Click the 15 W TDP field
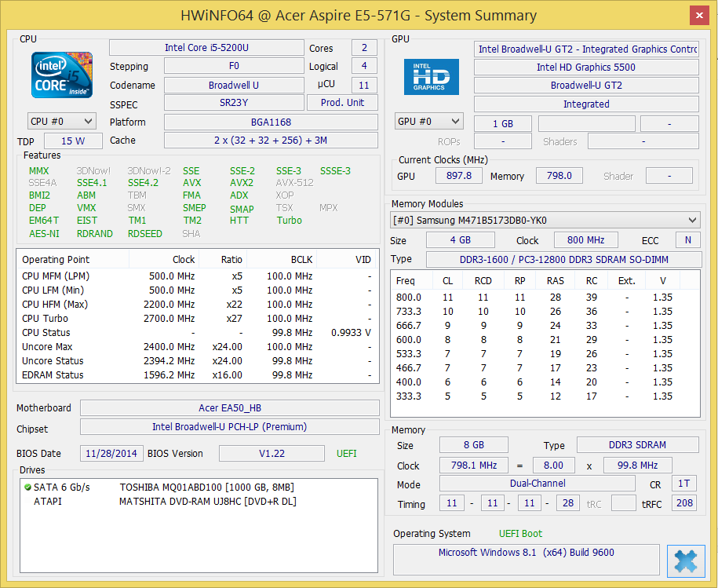 (x=73, y=141)
